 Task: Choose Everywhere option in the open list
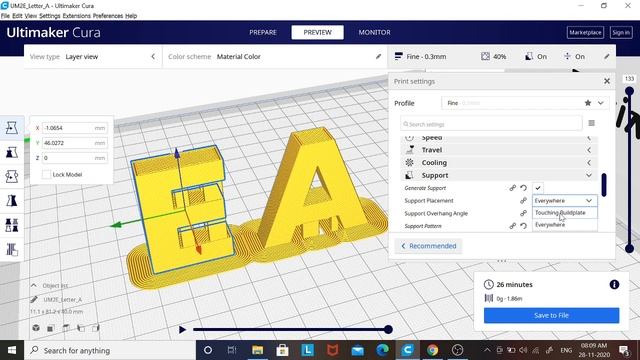pyautogui.click(x=564, y=224)
